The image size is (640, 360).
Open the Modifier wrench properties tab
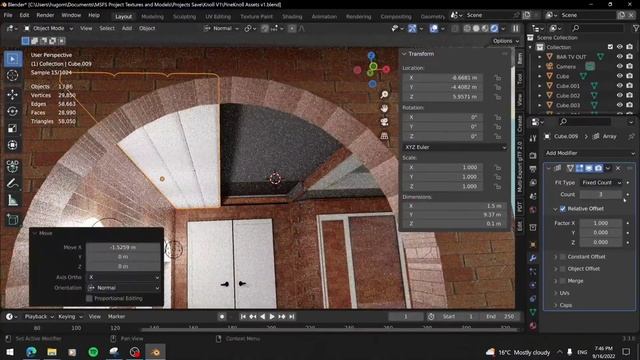click(533, 258)
